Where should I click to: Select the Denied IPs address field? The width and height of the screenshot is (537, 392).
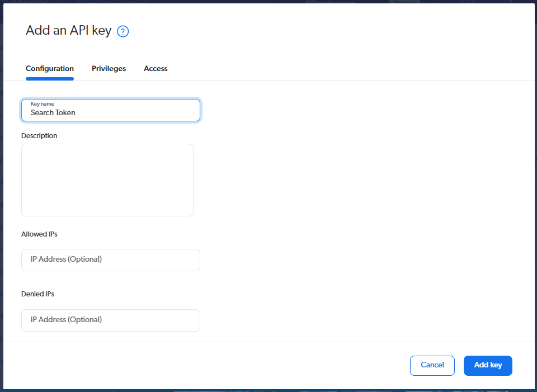[x=111, y=320]
